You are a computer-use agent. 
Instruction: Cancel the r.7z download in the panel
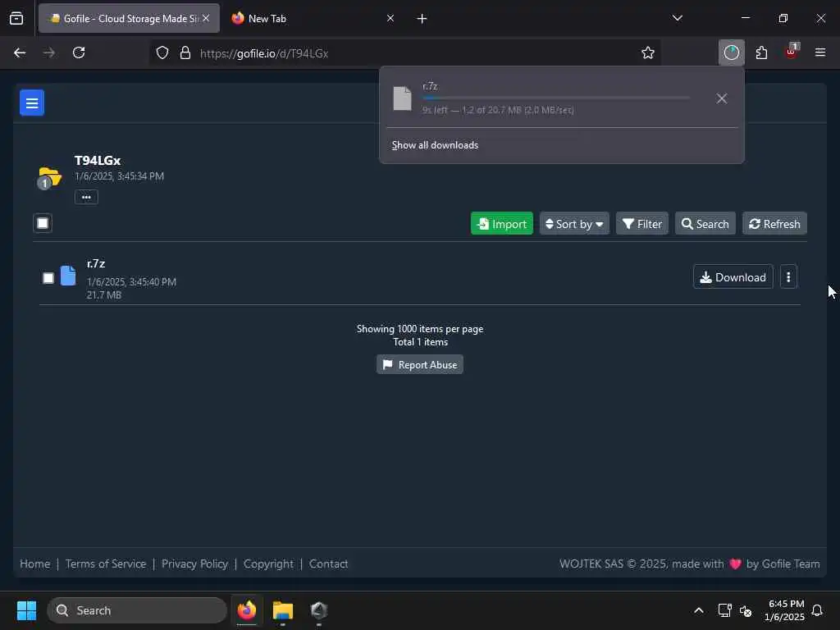[722, 98]
